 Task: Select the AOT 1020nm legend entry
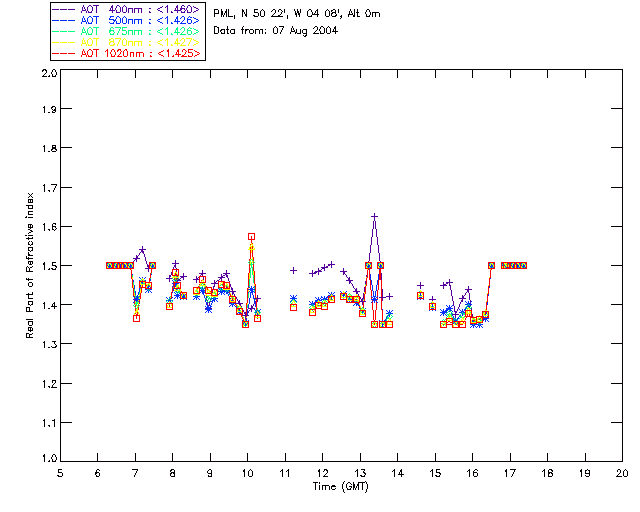click(x=126, y=53)
